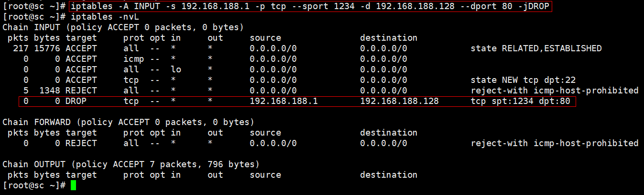Image resolution: width=644 pixels, height=195 pixels.
Task: Click the 'source' header under Chain FORWARD
Action: tap(265, 133)
